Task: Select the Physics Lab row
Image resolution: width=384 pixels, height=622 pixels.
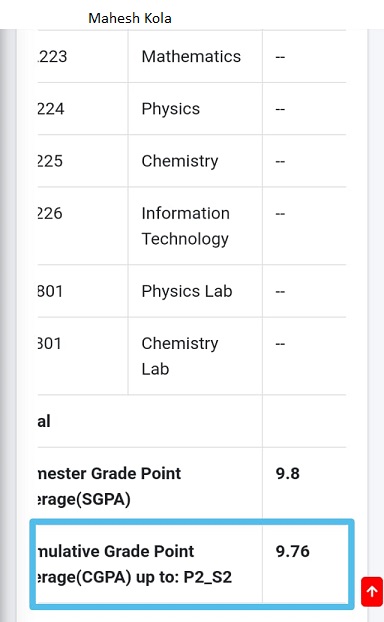Action: [x=192, y=291]
